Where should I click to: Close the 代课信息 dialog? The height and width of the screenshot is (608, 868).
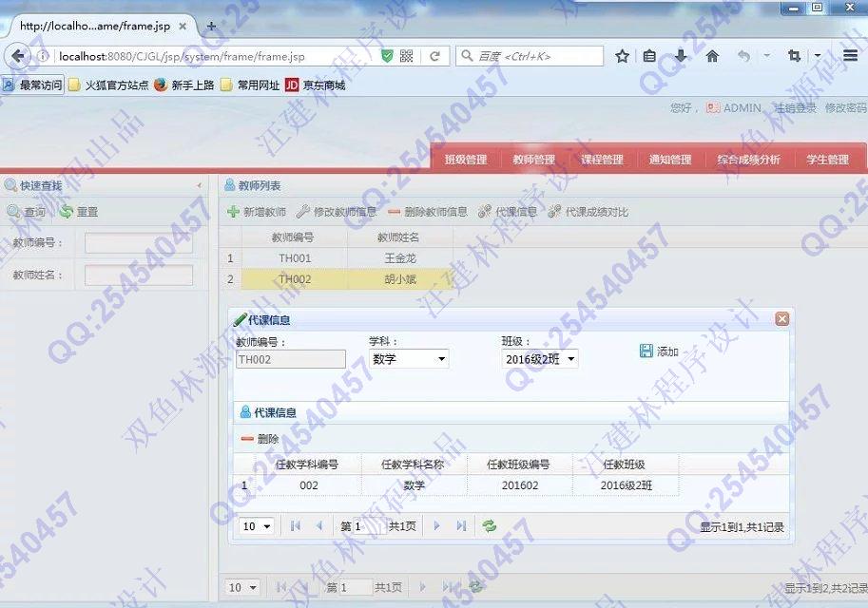pyautogui.click(x=781, y=318)
